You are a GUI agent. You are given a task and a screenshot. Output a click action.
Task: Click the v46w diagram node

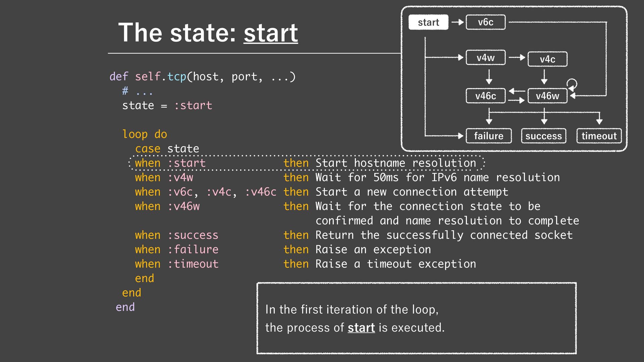(547, 96)
